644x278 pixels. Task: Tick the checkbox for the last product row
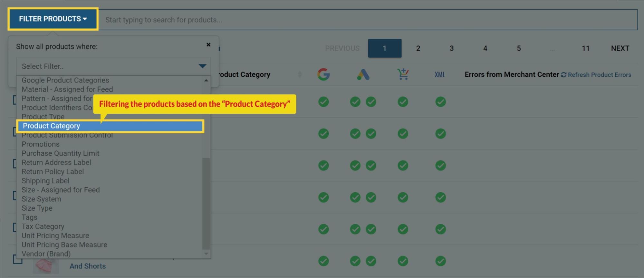click(x=17, y=259)
